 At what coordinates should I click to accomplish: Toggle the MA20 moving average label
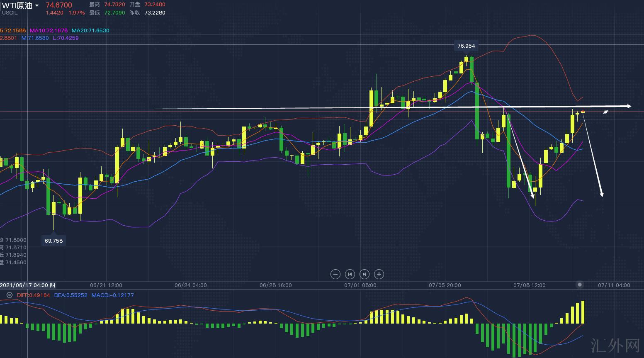(x=90, y=30)
